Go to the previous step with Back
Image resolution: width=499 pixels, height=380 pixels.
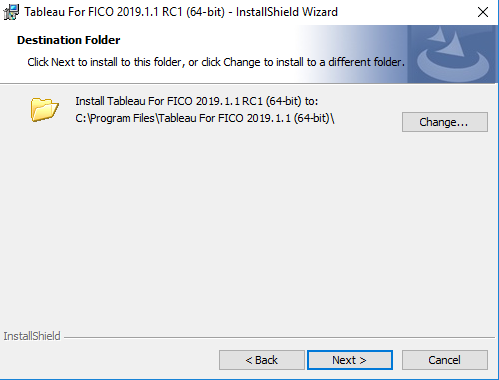(262, 360)
